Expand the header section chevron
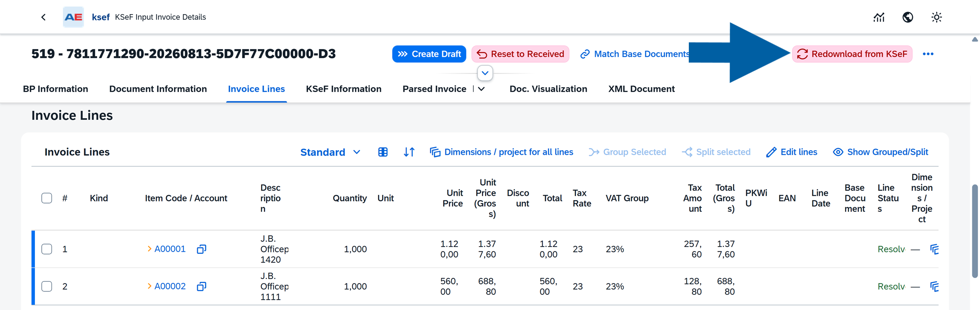The image size is (980, 310). coord(485,73)
